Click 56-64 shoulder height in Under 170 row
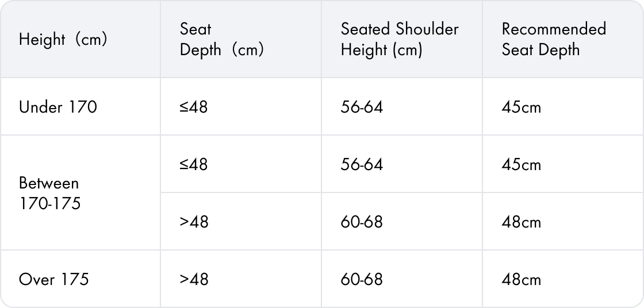 pyautogui.click(x=362, y=107)
